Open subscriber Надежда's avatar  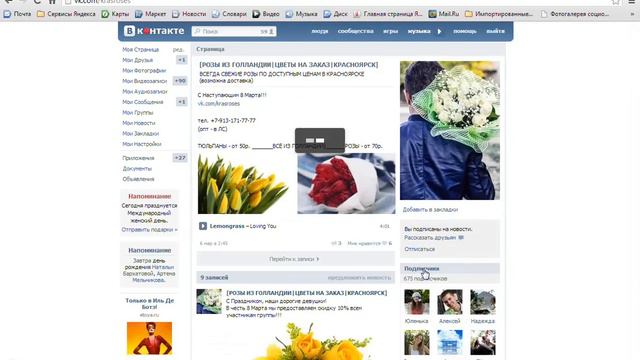(483, 302)
